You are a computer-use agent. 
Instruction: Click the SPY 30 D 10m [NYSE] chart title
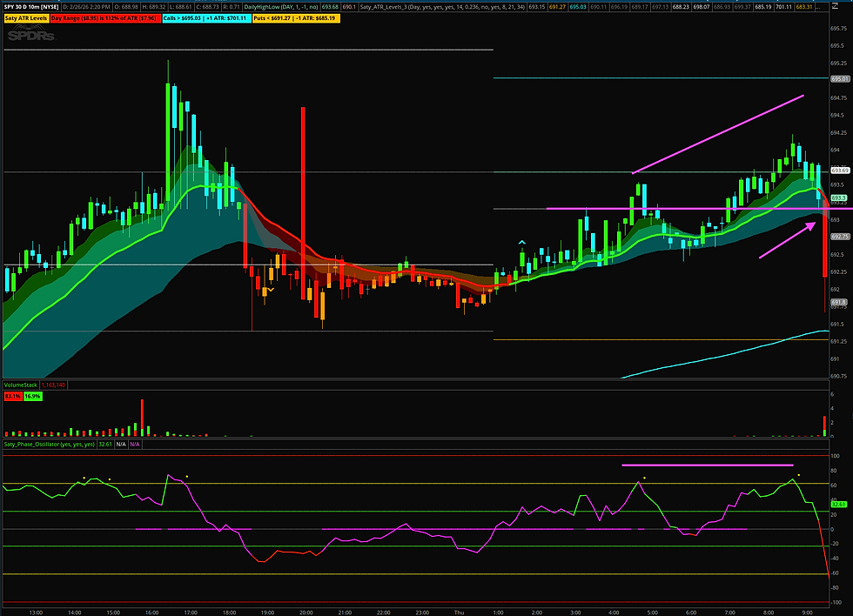[x=31, y=7]
